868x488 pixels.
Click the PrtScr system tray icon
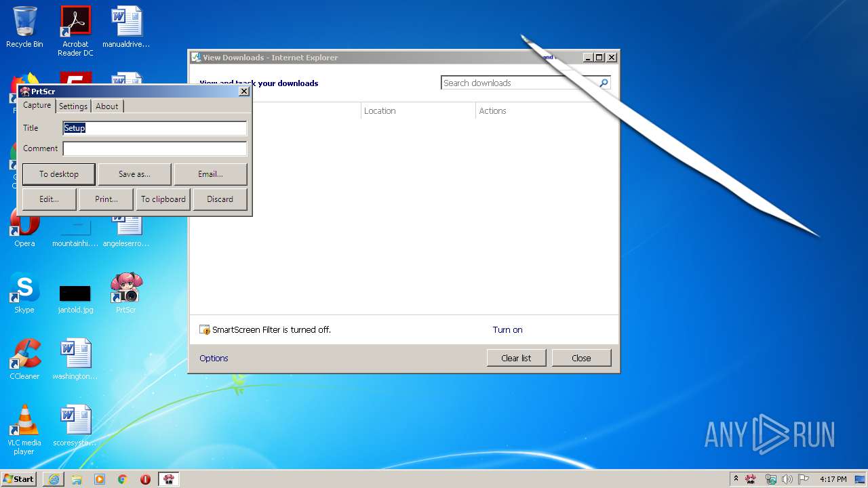751,479
